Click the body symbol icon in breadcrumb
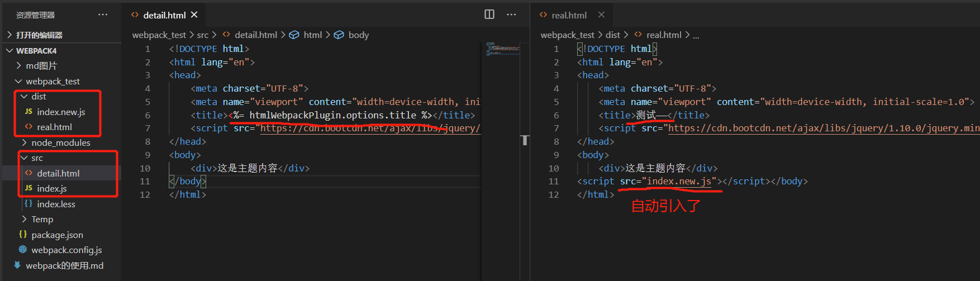This screenshot has width=980, height=281. click(x=339, y=35)
